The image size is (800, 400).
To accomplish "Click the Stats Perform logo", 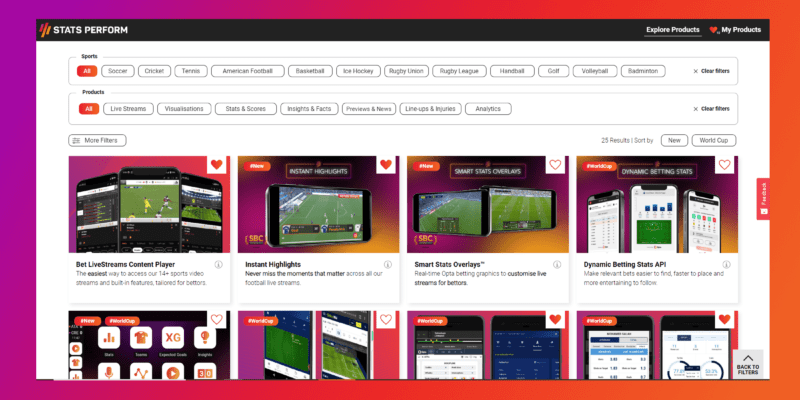I will pos(84,30).
